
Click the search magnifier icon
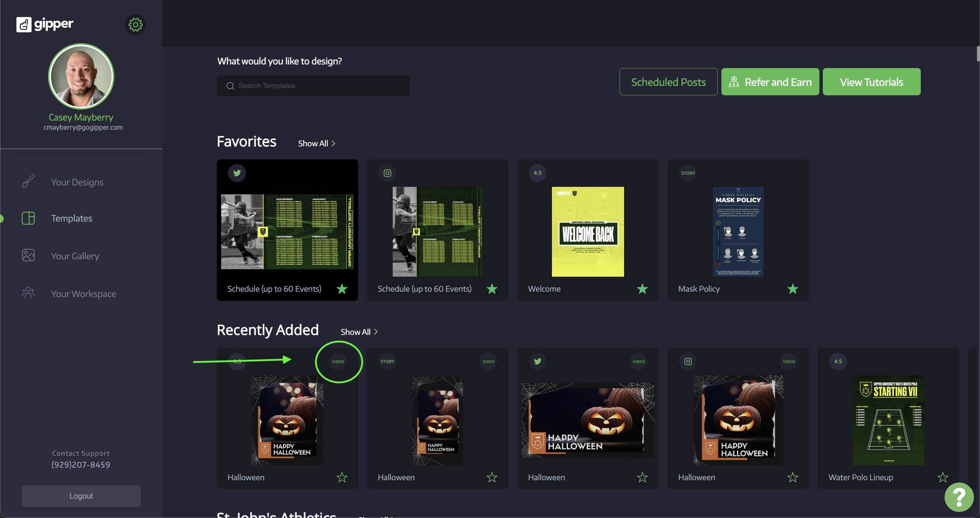point(230,86)
